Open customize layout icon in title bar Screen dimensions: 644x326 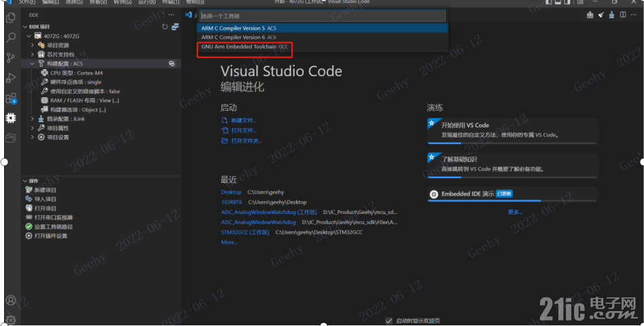point(580,1)
